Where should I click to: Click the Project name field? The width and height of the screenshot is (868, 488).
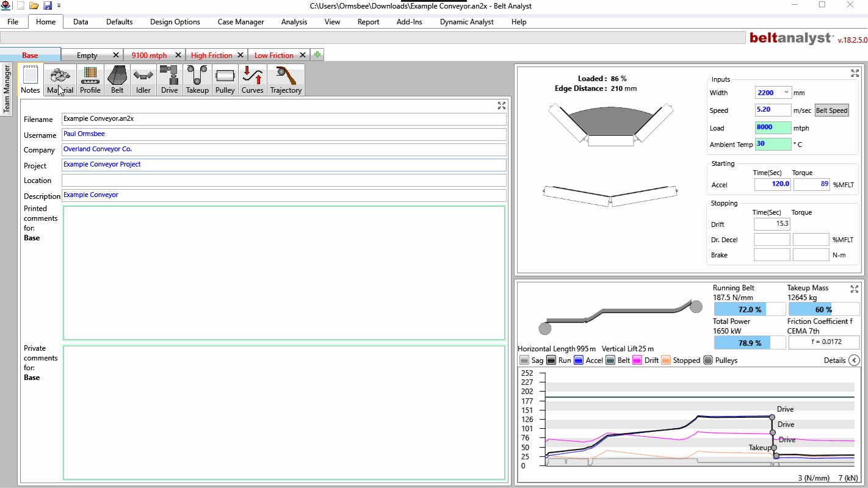point(284,165)
